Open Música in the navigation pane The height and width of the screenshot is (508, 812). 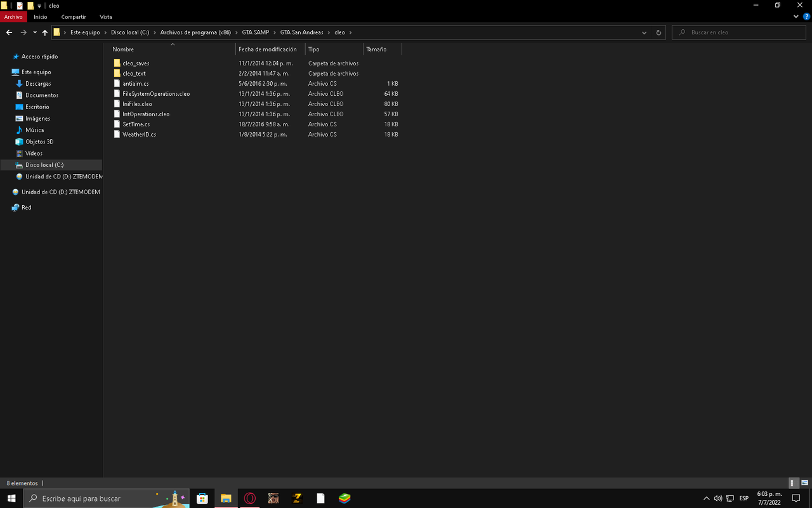point(35,130)
